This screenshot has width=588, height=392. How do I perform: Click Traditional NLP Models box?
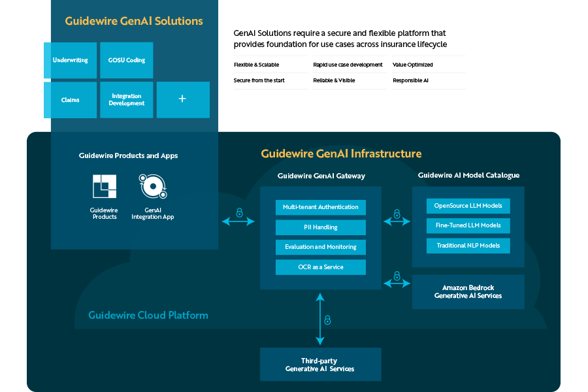[x=468, y=246]
